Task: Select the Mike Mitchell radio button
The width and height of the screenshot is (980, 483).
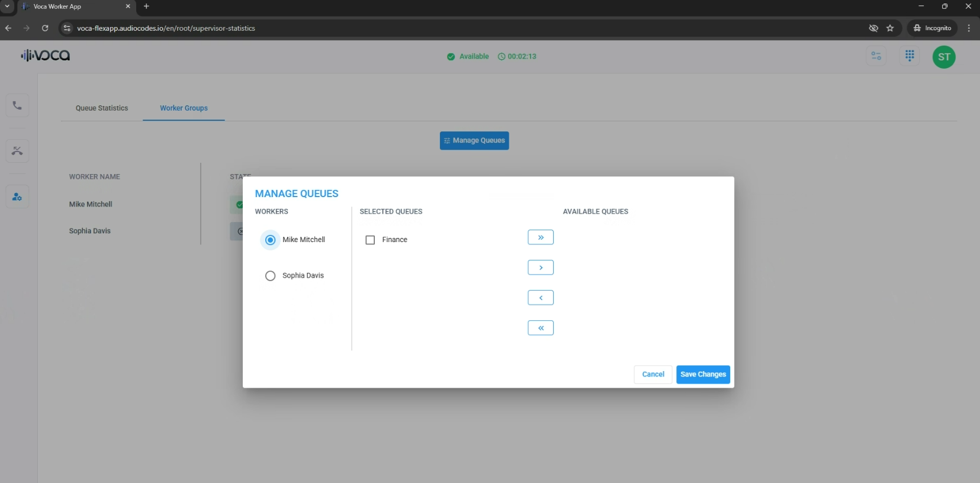Action: (271, 240)
